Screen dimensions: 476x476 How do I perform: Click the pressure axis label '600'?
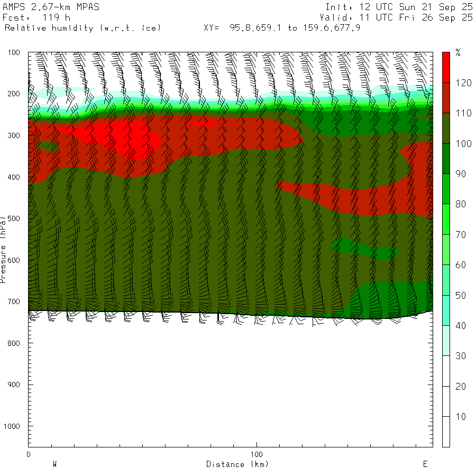[x=14, y=260]
